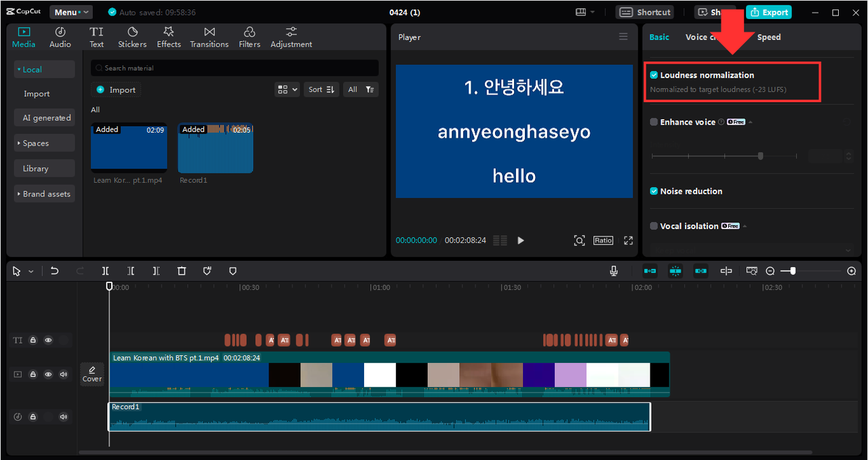Switch to the Audio tab
Viewport: 868px width, 460px height.
click(60, 37)
